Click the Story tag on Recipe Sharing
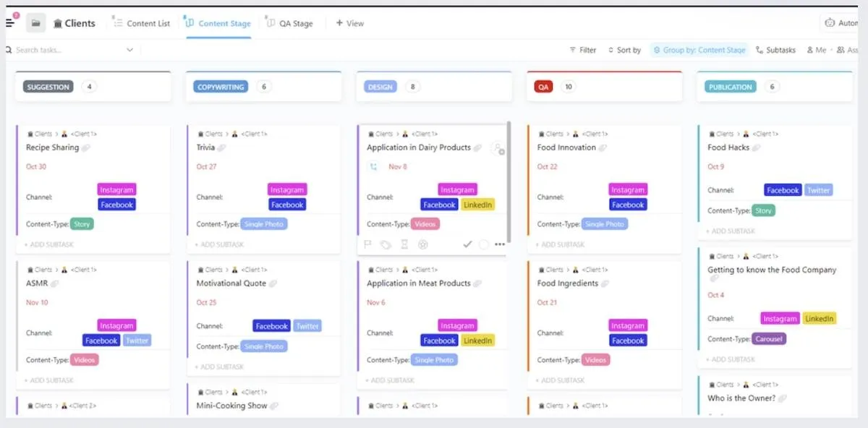This screenshot has width=868, height=428. [82, 224]
